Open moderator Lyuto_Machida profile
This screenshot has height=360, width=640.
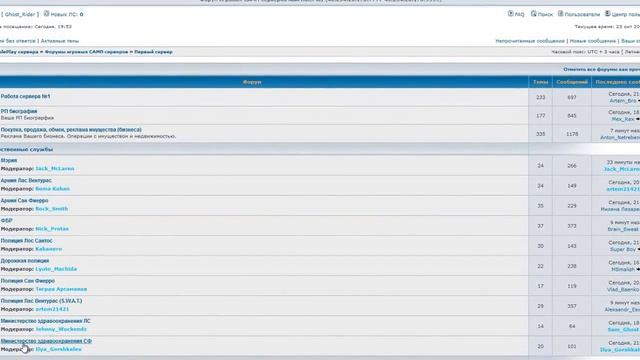point(56,269)
